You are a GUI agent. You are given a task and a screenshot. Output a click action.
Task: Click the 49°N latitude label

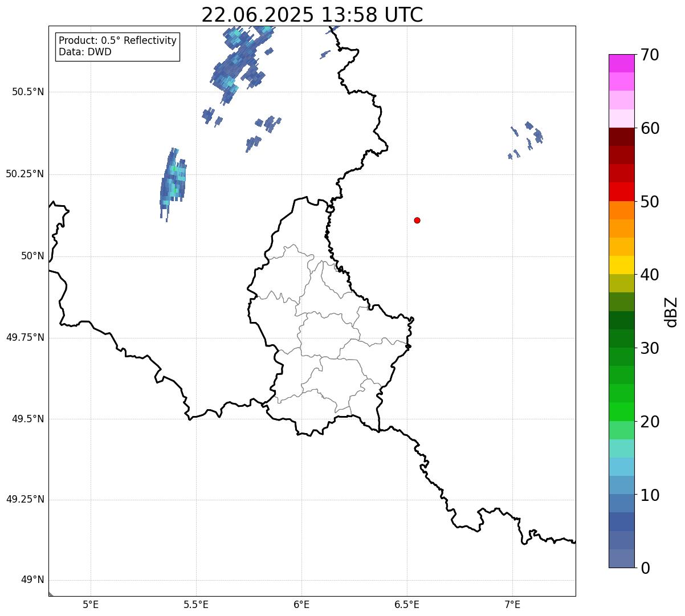[32, 580]
